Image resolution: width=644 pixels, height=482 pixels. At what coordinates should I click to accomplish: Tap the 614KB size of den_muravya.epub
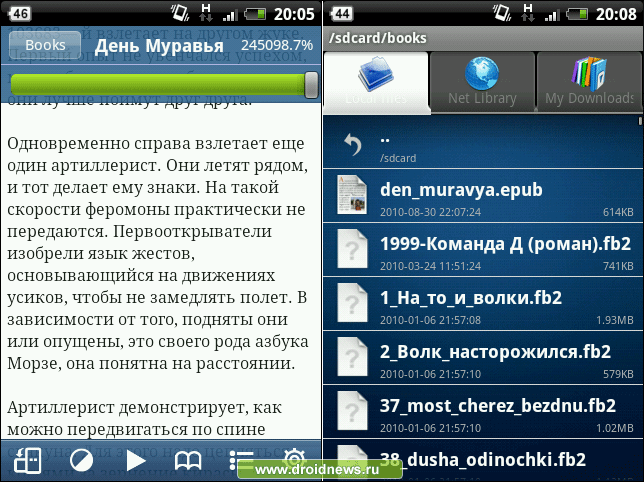point(618,212)
